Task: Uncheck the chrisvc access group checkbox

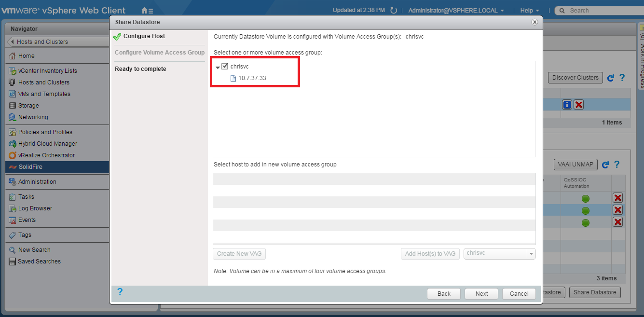Action: (225, 67)
